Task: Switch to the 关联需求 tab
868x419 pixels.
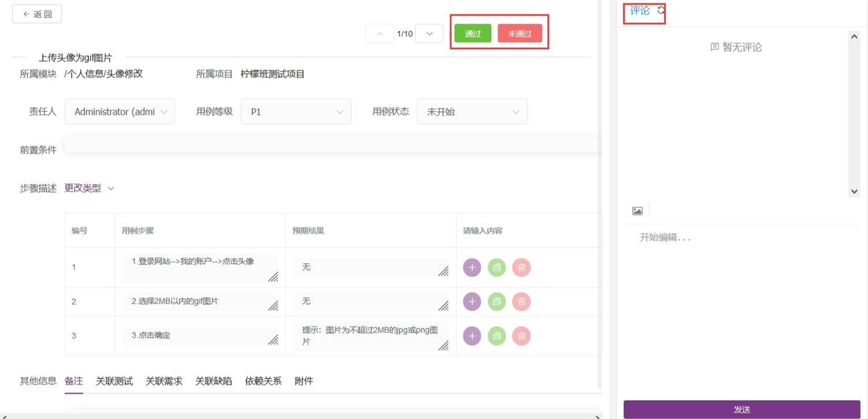Action: 164,381
